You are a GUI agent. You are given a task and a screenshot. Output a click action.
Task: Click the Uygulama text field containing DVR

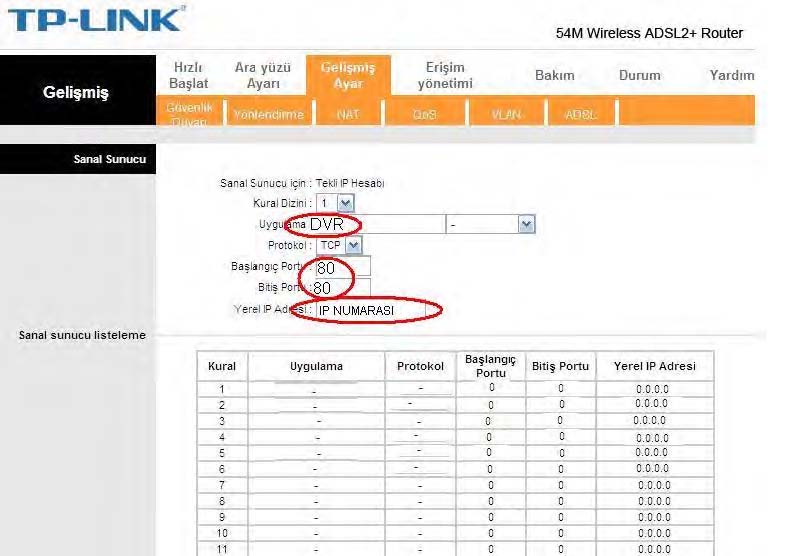(x=375, y=225)
